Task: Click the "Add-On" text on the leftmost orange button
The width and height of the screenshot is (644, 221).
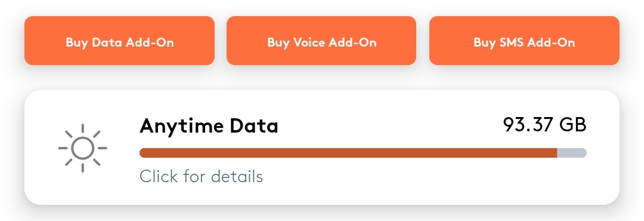Action: [x=150, y=42]
